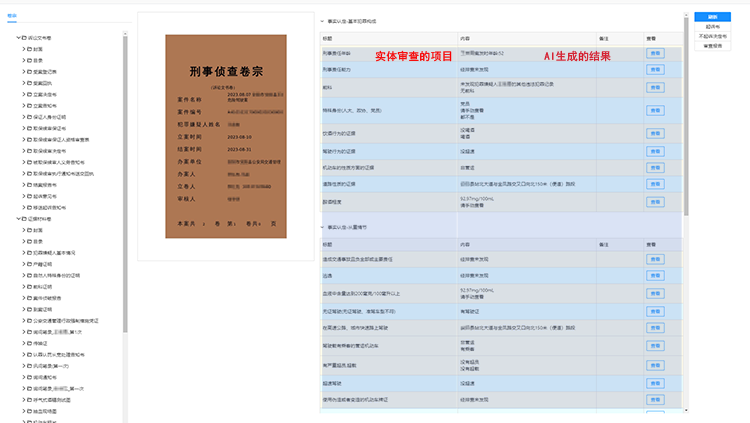750x423 pixels.
Task: Open the 审查报告 option
Action: click(713, 45)
